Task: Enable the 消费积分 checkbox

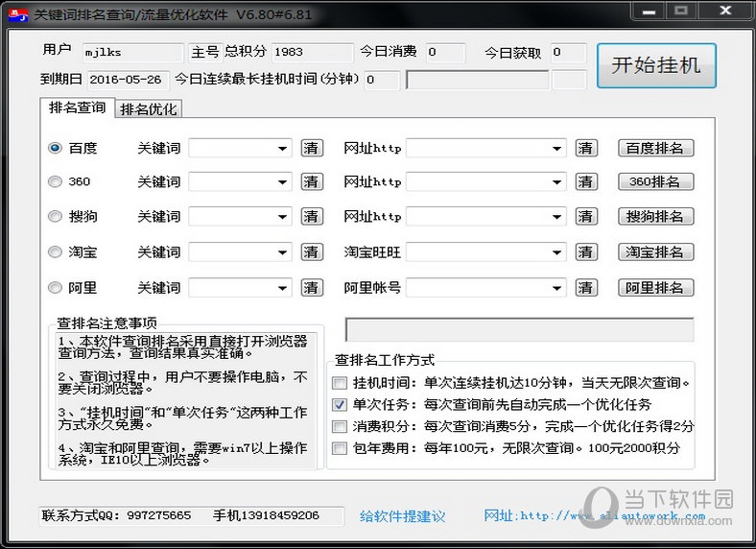Action: click(340, 426)
